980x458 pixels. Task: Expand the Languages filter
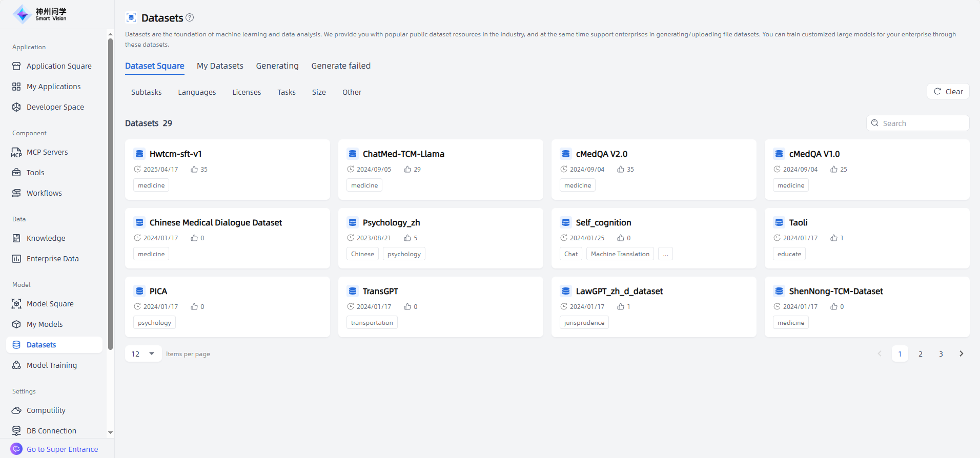(x=197, y=92)
